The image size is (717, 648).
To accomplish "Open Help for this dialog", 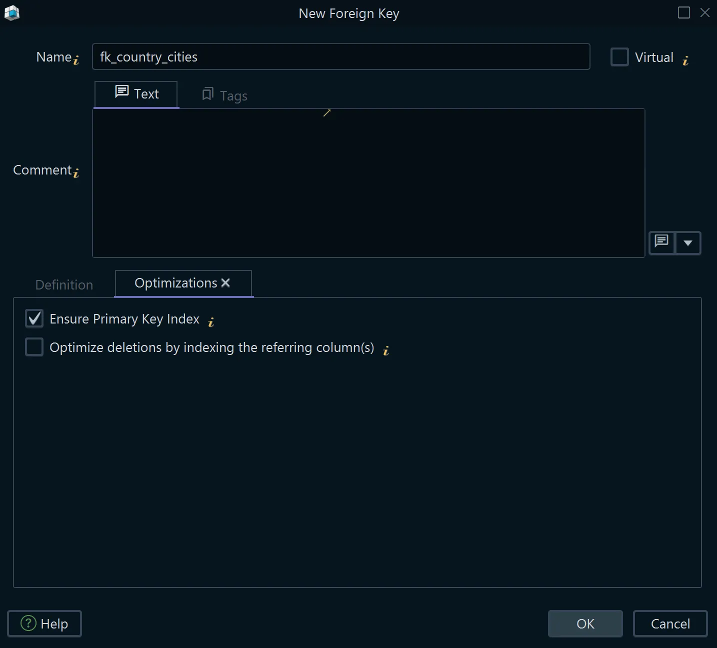I will (44, 624).
